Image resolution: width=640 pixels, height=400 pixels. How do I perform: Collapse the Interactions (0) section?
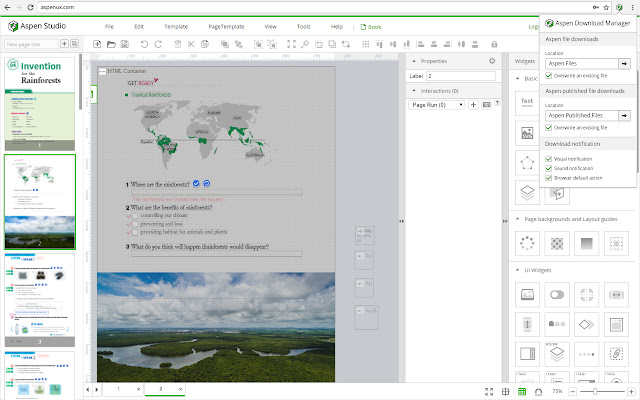(414, 91)
